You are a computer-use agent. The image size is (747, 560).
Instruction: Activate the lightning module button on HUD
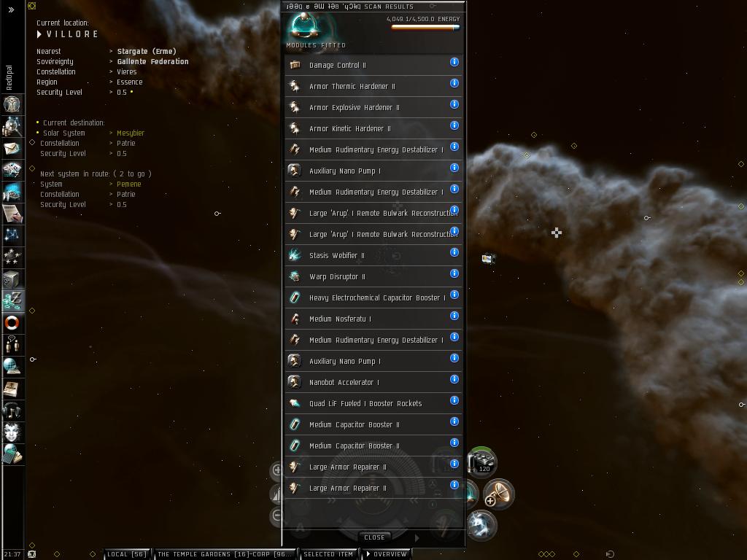click(x=481, y=525)
